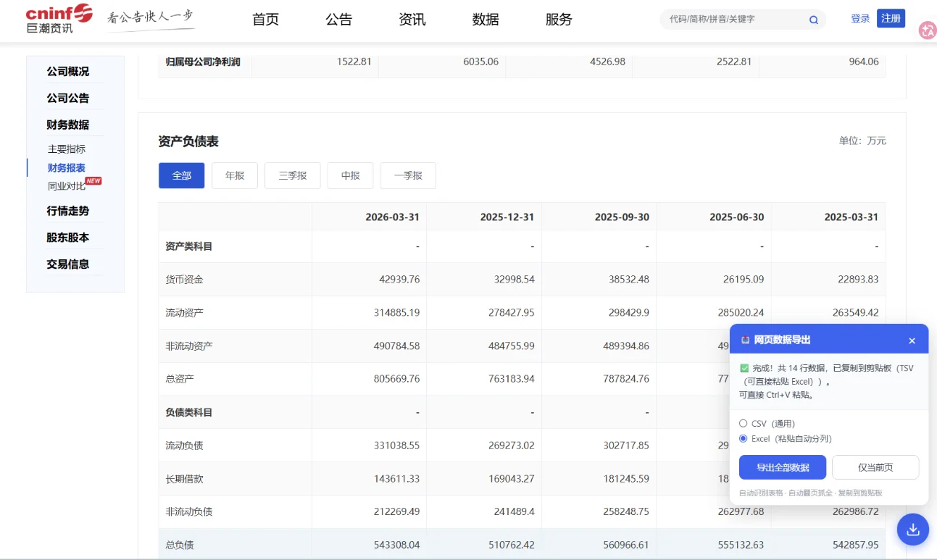Select the Excel（粘贴自动分列）radio option
The image size is (937, 560).
tap(743, 438)
